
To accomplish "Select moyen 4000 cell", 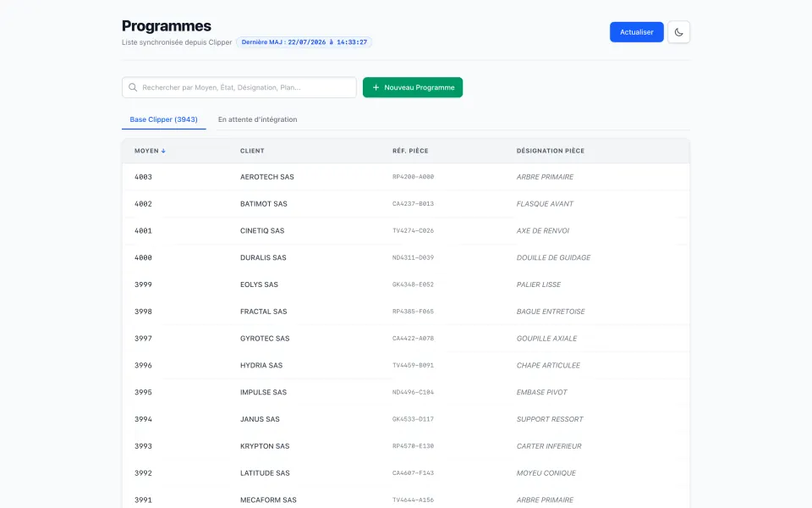I will pyautogui.click(x=144, y=257).
